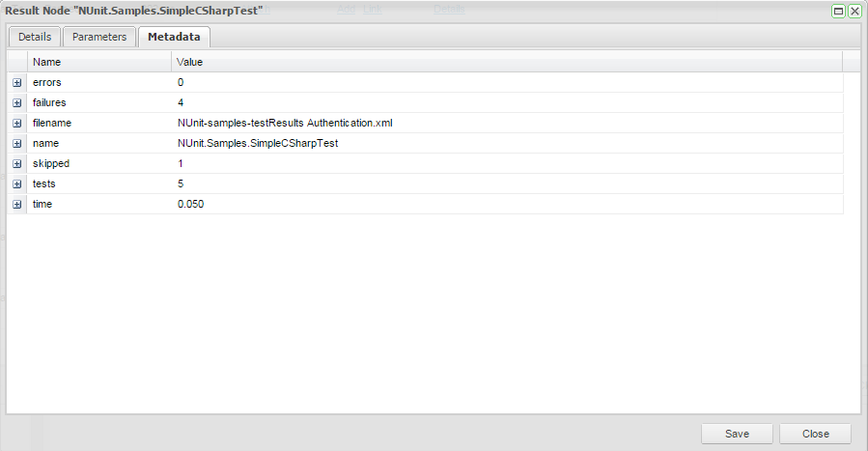Expand the time row plus icon
This screenshot has height=451, width=868.
point(17,205)
